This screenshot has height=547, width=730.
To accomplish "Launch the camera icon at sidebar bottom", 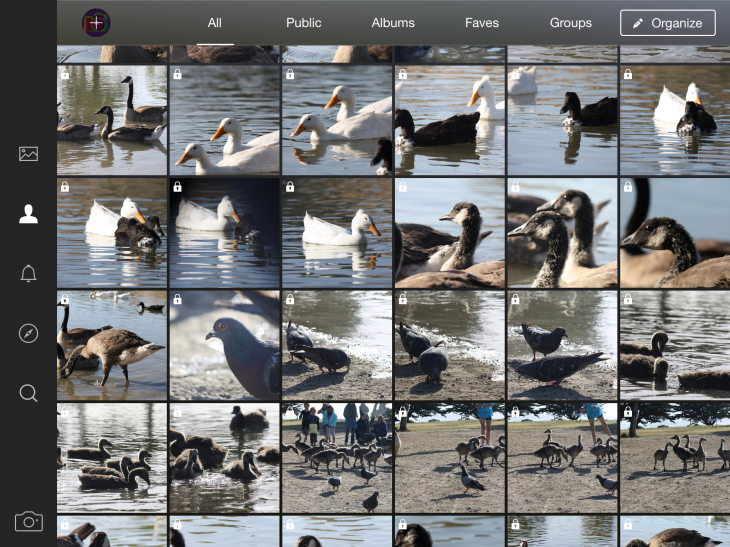I will 28,521.
